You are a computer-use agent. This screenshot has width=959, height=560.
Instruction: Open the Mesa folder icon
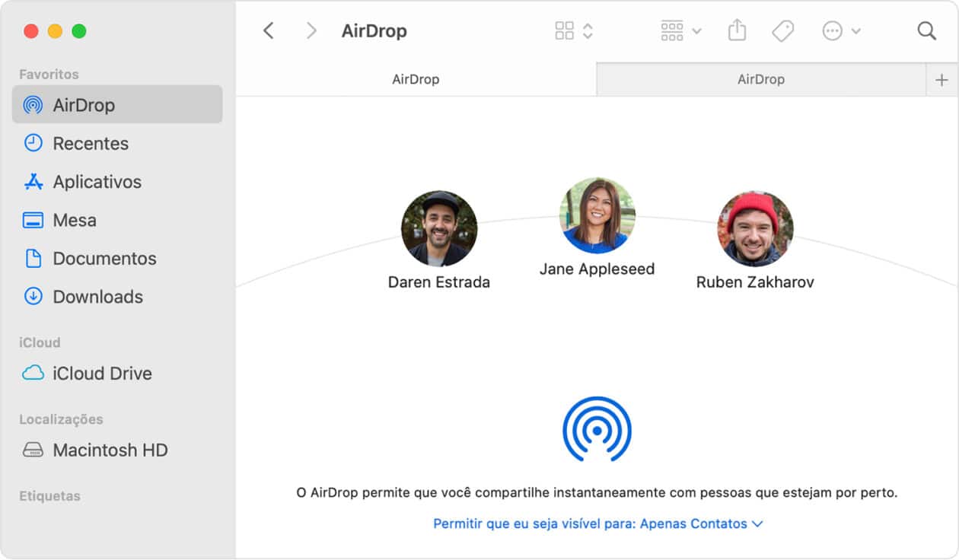(x=33, y=220)
